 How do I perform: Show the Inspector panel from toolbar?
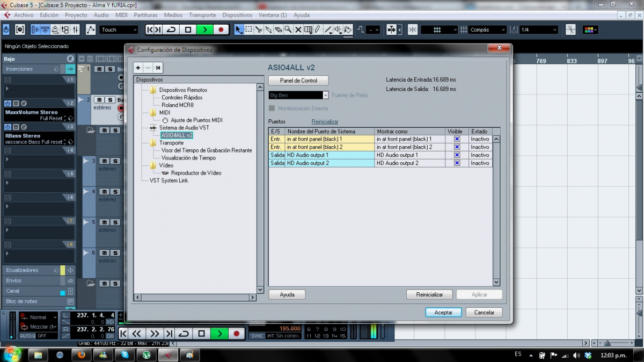(x=35, y=30)
